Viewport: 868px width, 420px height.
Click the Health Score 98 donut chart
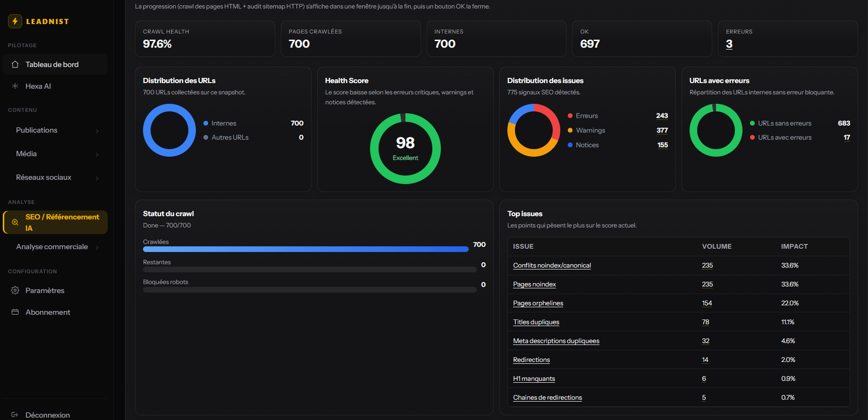pyautogui.click(x=405, y=149)
